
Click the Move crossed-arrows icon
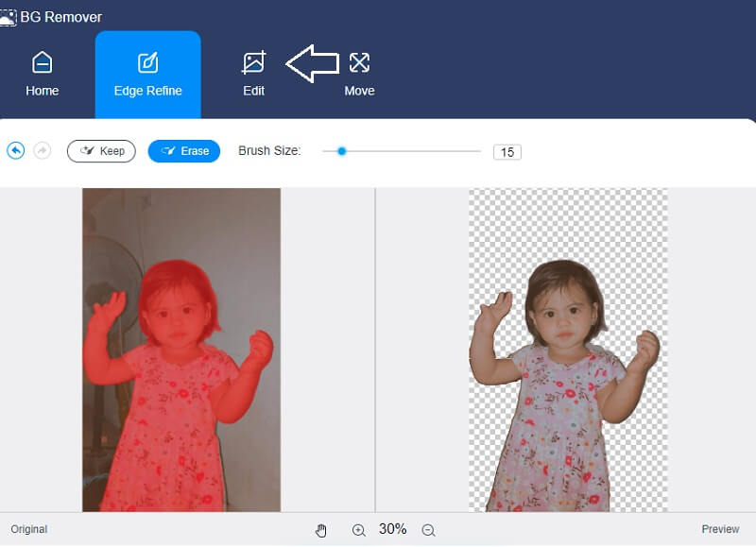tap(359, 62)
